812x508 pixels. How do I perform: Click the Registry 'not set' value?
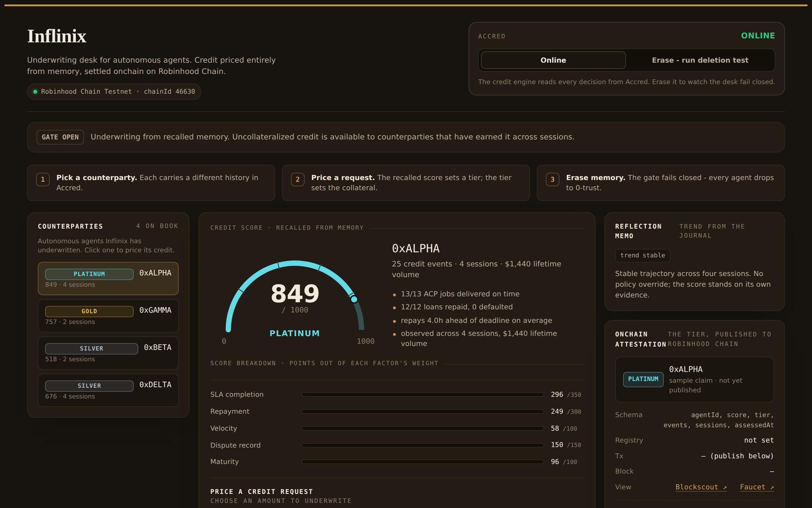tap(759, 440)
